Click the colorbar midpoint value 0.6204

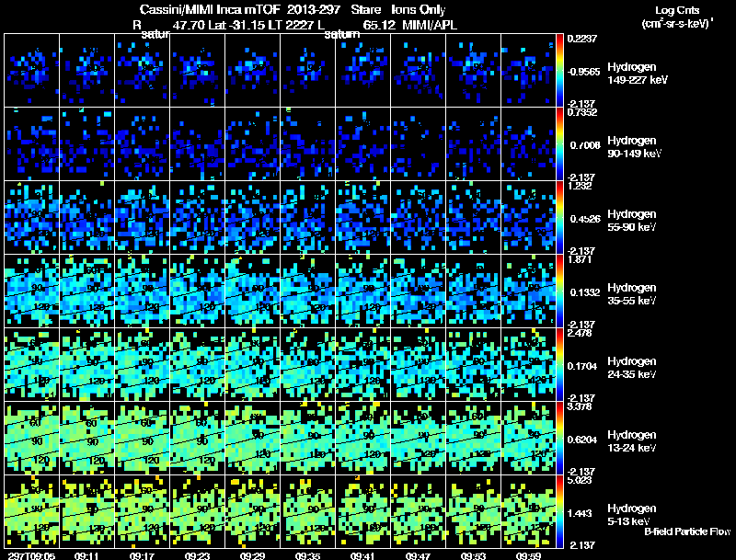click(x=585, y=440)
